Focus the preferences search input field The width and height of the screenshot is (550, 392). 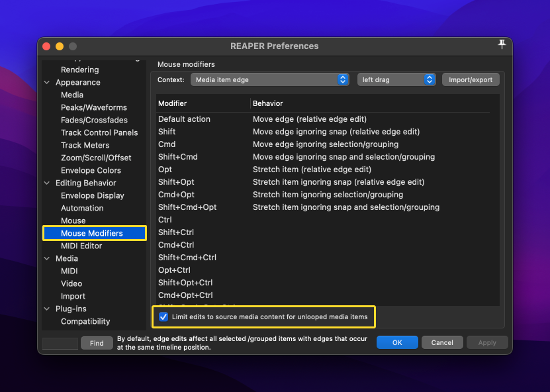click(x=60, y=343)
